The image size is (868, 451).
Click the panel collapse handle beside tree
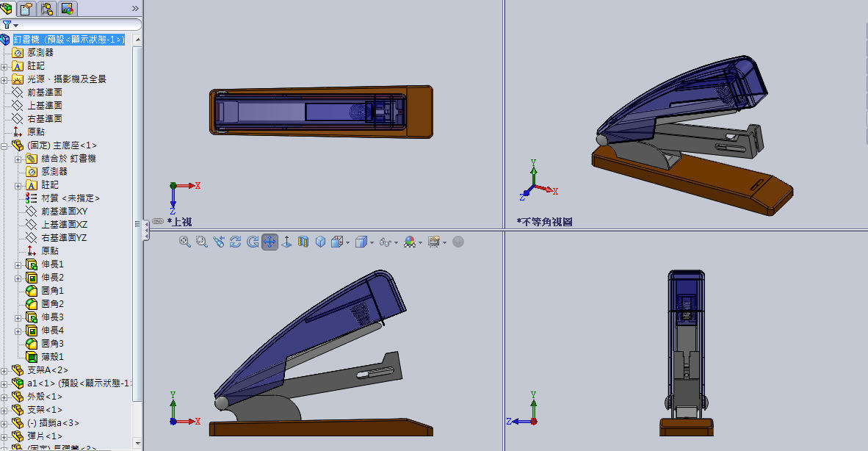[x=146, y=229]
